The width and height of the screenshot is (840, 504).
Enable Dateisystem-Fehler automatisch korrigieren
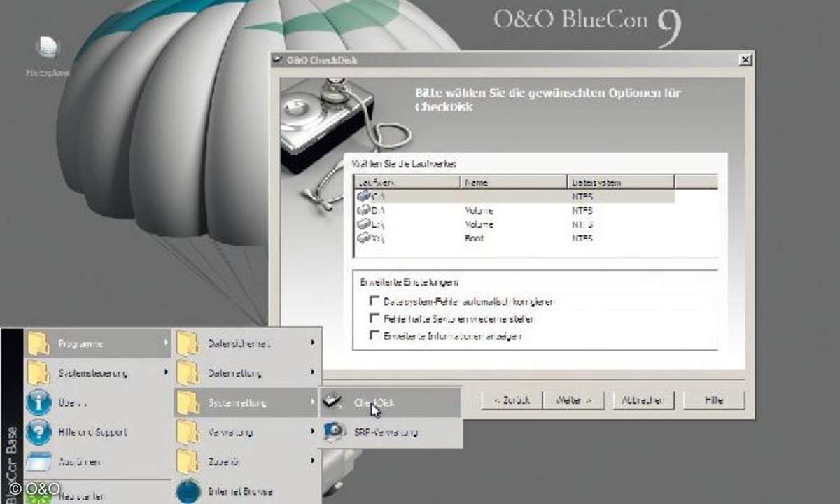(374, 302)
